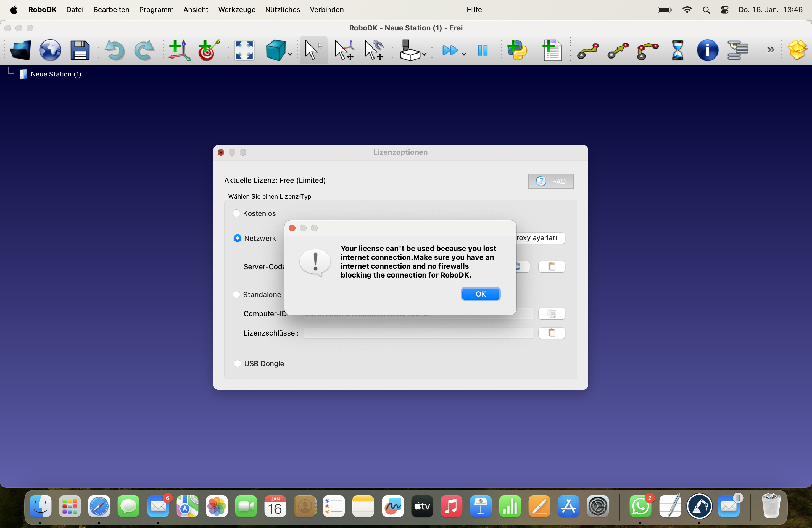
Task: Click the FAQ button
Action: point(551,181)
